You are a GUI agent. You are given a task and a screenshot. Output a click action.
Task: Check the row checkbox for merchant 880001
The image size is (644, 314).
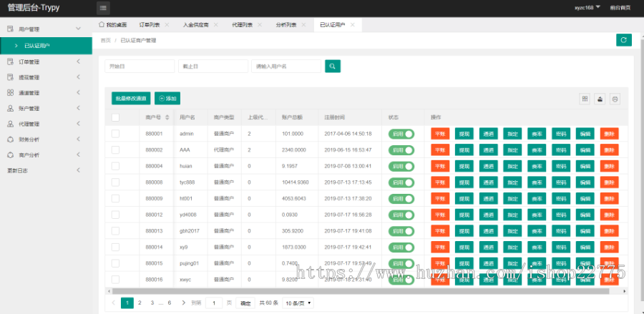point(115,134)
